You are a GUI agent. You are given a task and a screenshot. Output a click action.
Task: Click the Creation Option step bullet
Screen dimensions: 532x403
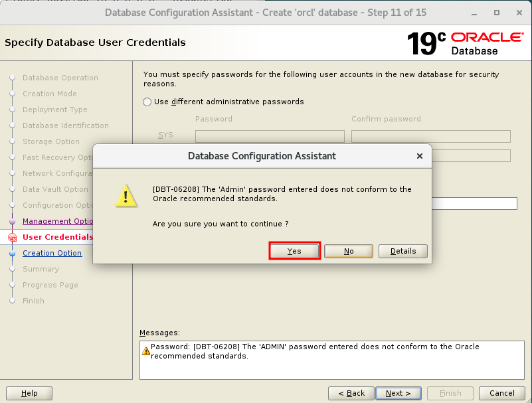pos(12,254)
